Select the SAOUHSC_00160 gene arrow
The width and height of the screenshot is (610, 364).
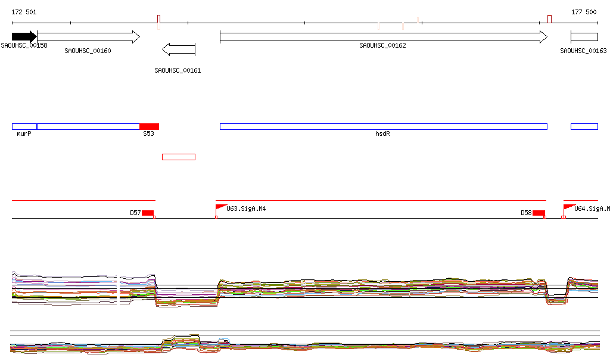[88, 36]
